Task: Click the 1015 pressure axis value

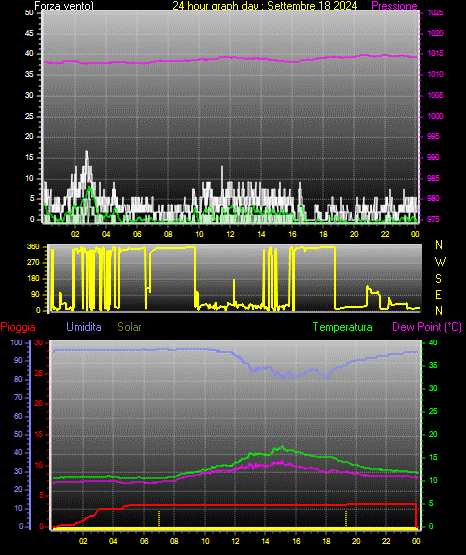Action: pyautogui.click(x=435, y=53)
